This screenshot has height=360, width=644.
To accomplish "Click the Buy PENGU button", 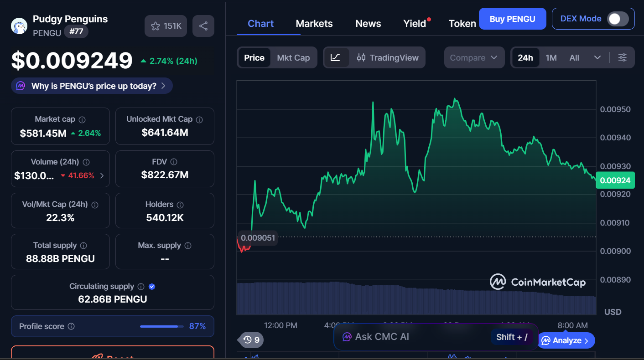I will (512, 19).
